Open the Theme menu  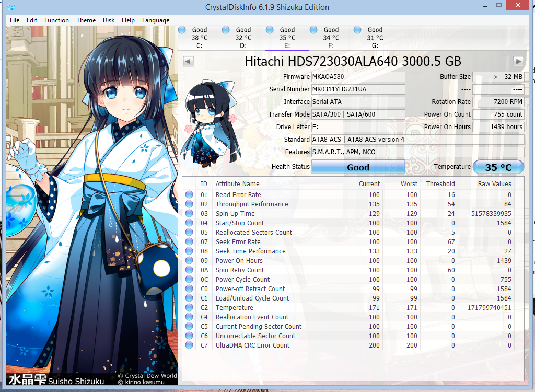[x=86, y=20]
